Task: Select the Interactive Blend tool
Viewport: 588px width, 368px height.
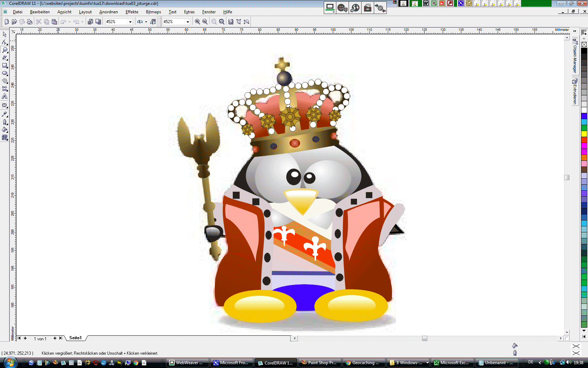Action: (x=5, y=105)
